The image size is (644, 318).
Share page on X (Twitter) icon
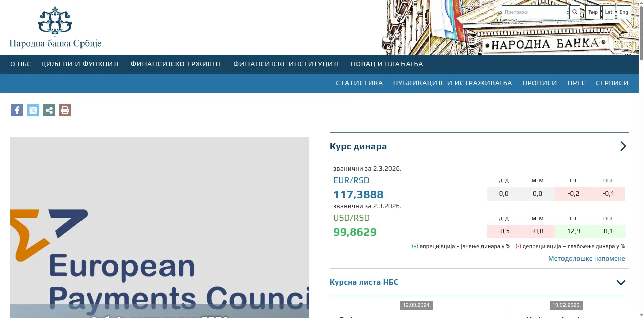click(x=33, y=110)
